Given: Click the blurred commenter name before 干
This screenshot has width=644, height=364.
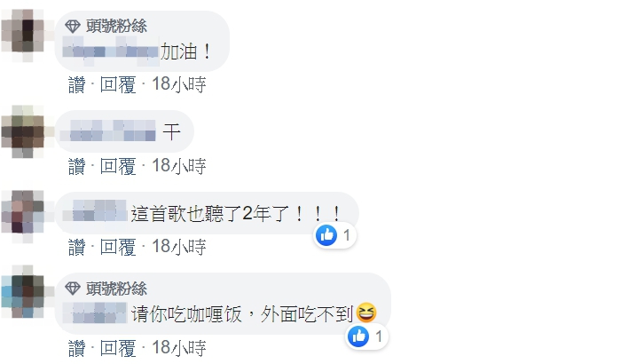Looking at the screenshot, I should point(108,131).
